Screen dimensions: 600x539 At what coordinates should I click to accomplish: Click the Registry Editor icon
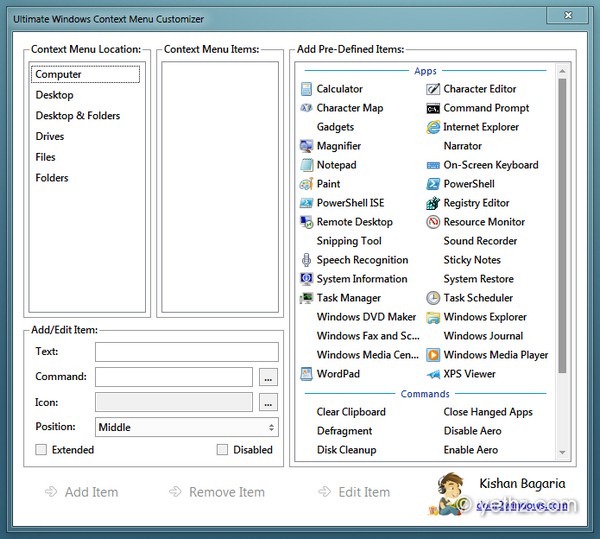coord(433,203)
